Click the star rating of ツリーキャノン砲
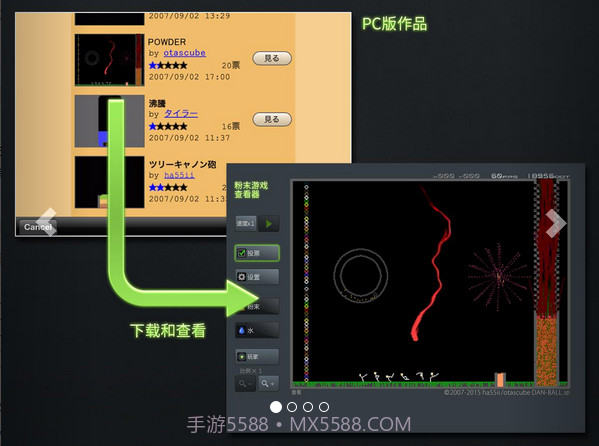Image resolution: width=599 pixels, height=446 pixels. [x=168, y=188]
